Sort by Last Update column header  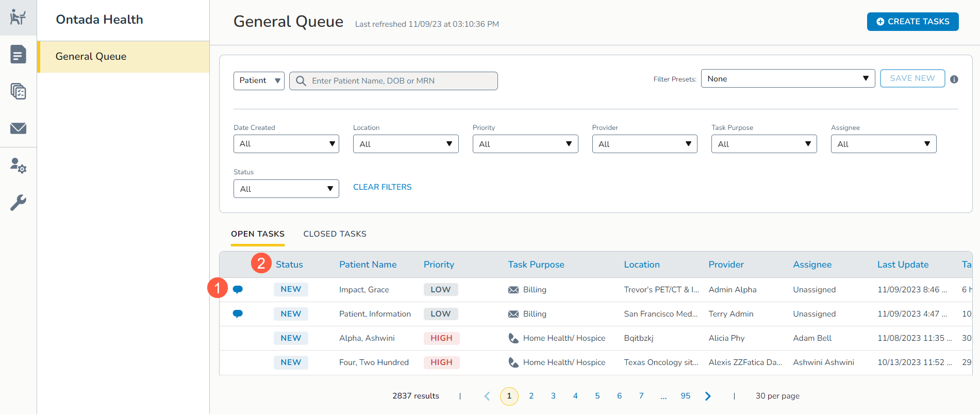point(903,264)
